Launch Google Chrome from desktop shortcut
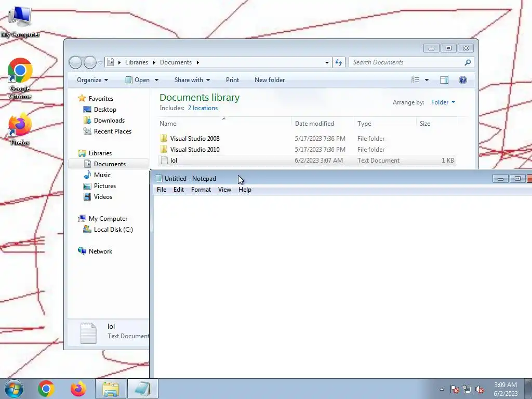 click(20, 79)
